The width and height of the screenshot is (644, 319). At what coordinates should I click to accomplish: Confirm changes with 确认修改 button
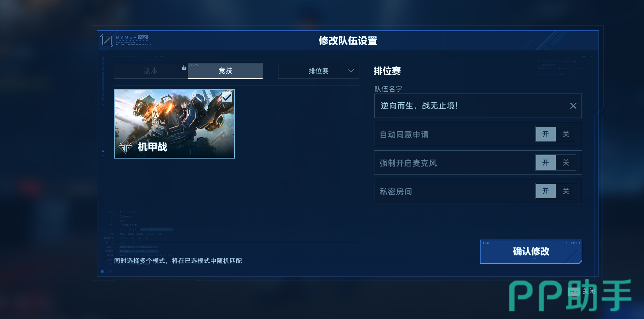point(531,251)
